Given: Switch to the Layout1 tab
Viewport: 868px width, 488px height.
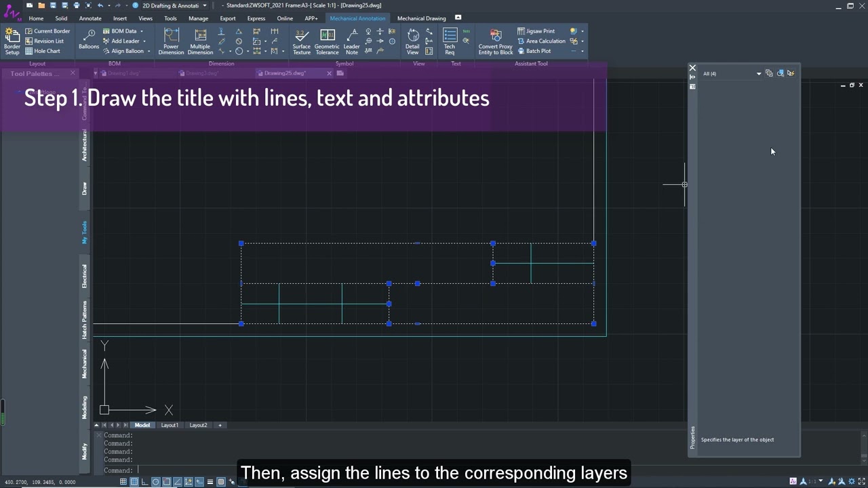Looking at the screenshot, I should (170, 425).
